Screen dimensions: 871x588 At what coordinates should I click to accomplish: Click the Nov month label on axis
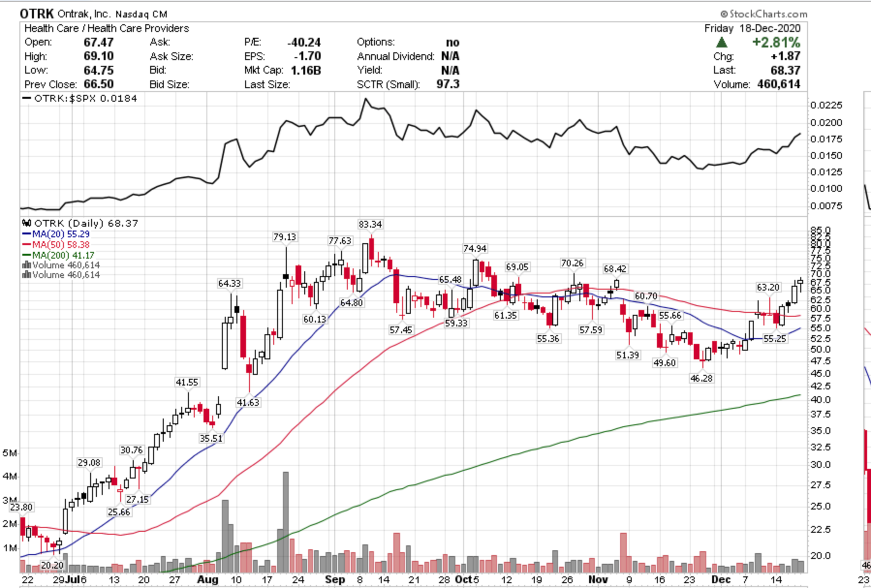click(598, 579)
